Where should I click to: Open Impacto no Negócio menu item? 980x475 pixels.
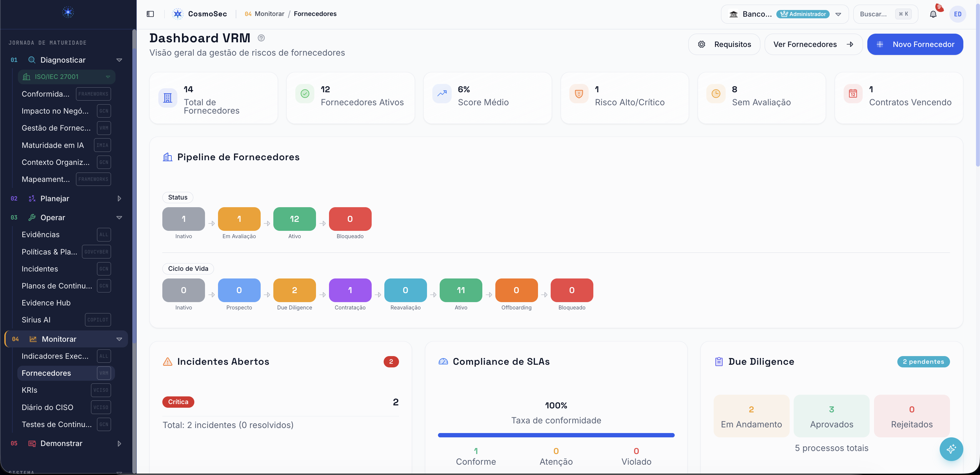click(x=66, y=111)
